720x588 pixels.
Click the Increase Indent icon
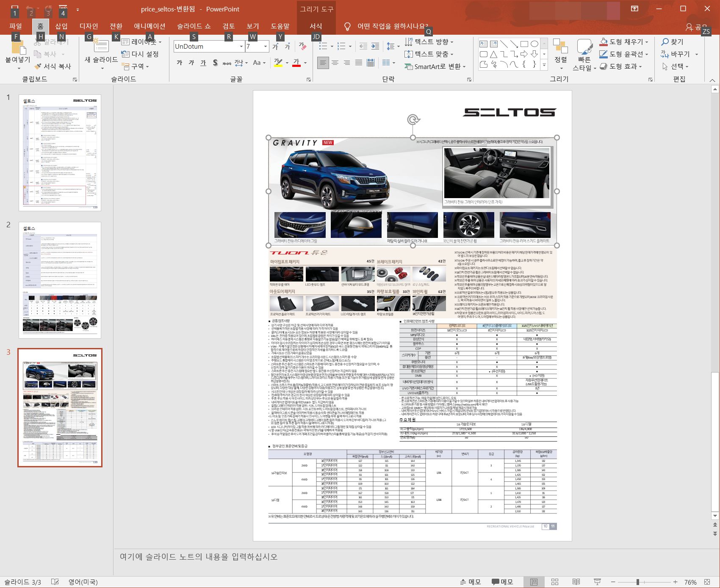375,46
